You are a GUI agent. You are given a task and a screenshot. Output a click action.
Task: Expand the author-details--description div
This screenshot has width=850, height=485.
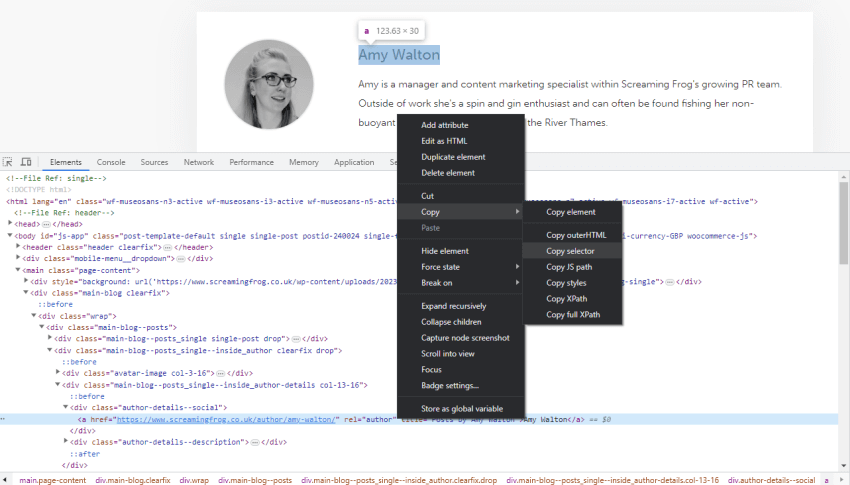click(66, 441)
